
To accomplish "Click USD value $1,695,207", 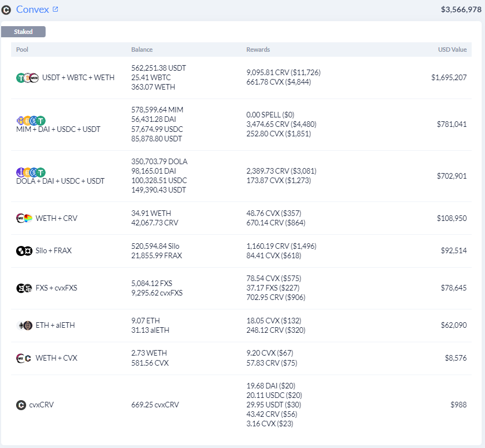I will click(x=449, y=78).
